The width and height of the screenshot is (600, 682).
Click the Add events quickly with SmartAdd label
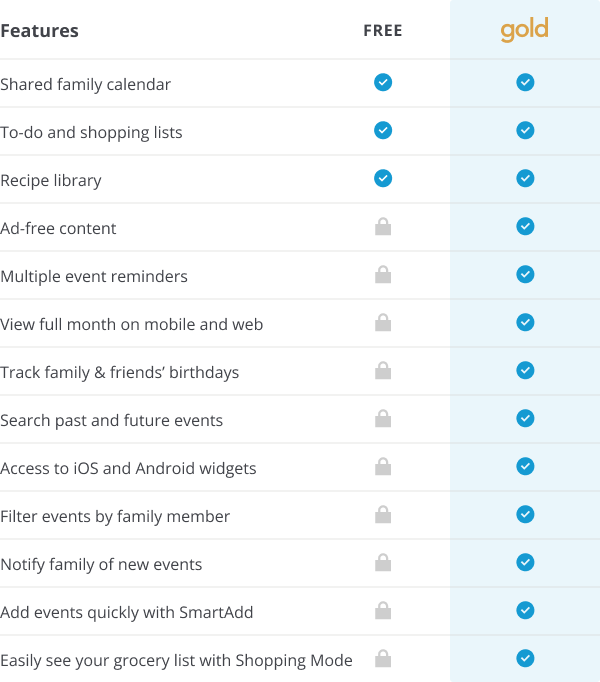127,612
